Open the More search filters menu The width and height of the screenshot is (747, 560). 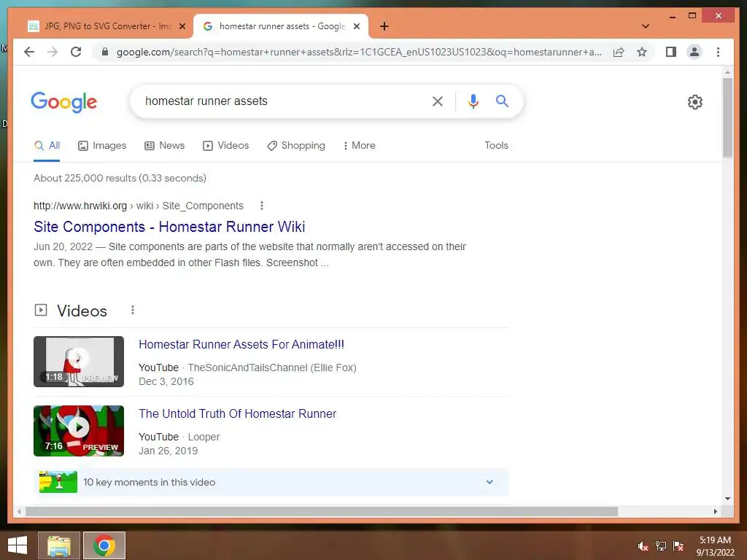pos(359,145)
